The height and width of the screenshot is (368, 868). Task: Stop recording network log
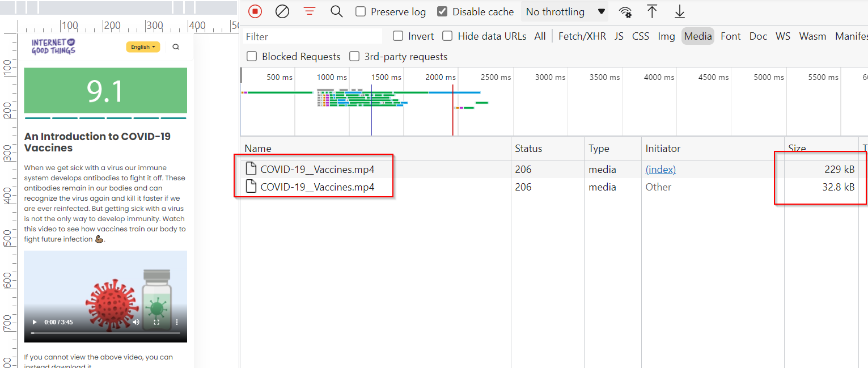(x=255, y=11)
